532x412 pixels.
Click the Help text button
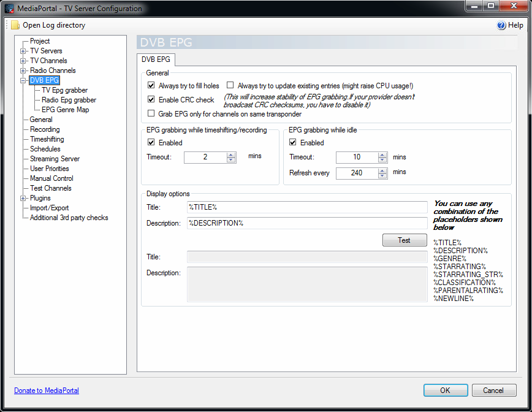[515, 25]
